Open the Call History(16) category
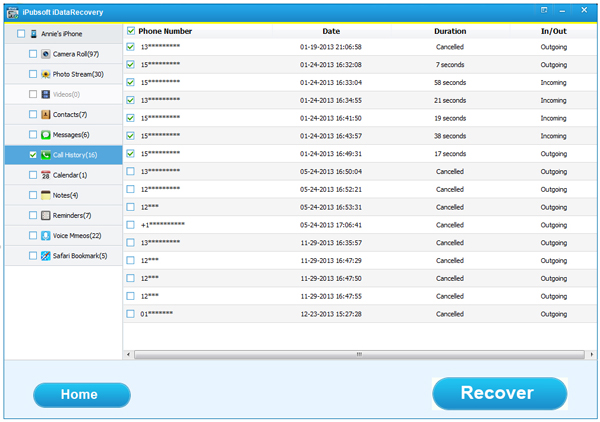Viewport: 600px width, 422px height. [75, 155]
